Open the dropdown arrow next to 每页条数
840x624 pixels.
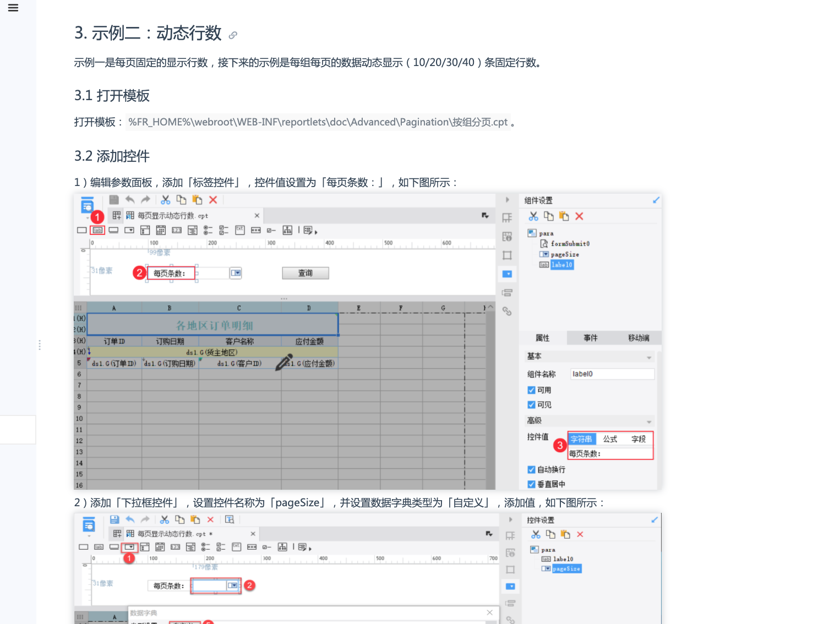(x=236, y=273)
